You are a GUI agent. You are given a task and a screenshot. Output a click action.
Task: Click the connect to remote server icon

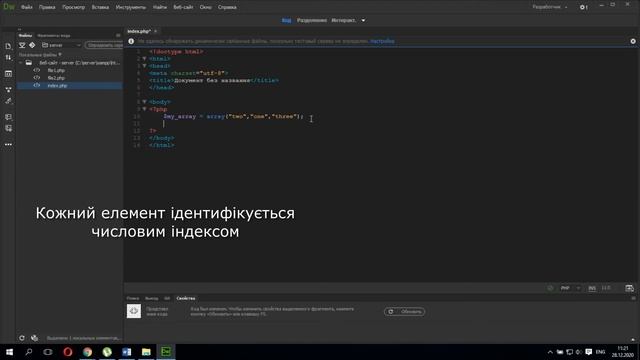[x=22, y=45]
